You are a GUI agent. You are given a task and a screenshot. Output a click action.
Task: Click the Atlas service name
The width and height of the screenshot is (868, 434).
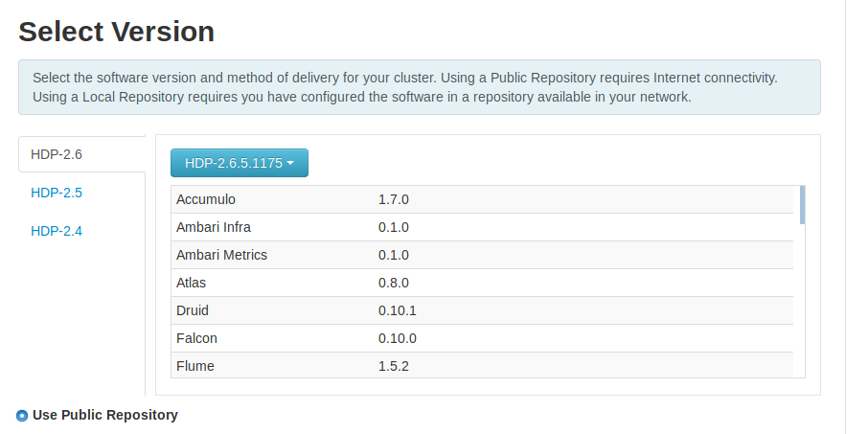(x=191, y=283)
